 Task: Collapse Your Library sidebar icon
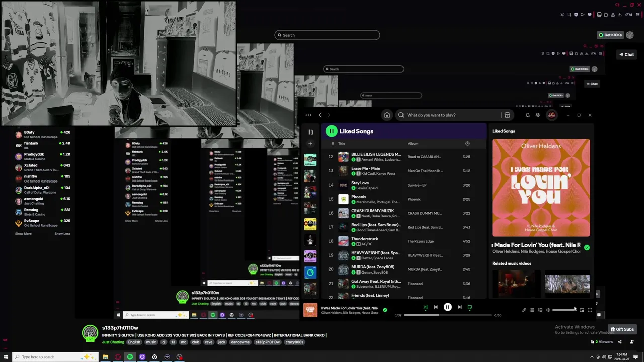tap(310, 132)
